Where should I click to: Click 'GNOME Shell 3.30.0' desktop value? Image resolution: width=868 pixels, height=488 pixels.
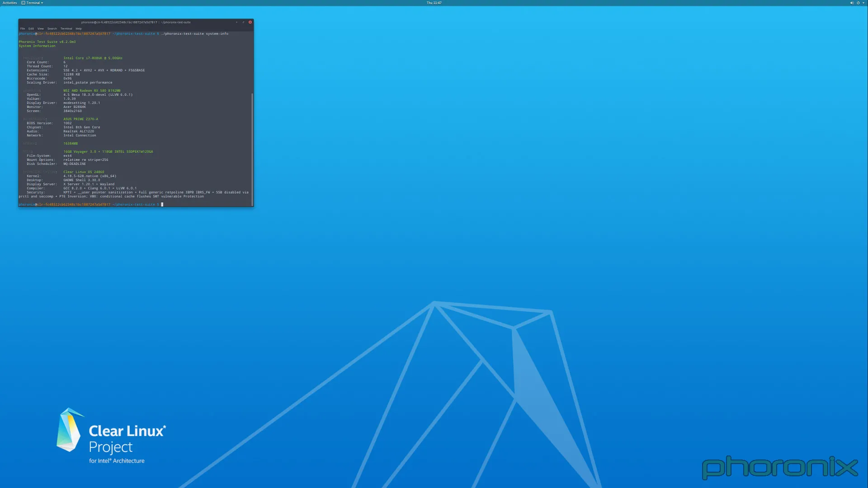pyautogui.click(x=82, y=180)
